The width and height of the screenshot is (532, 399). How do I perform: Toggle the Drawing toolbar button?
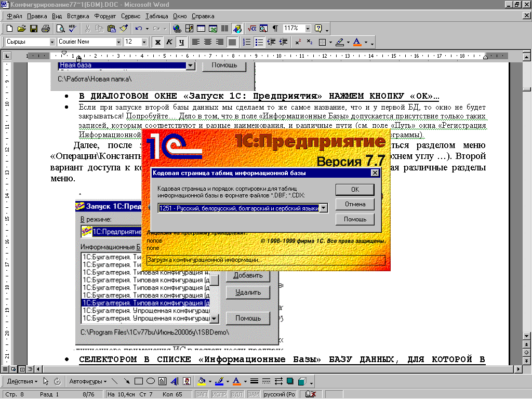point(237,29)
